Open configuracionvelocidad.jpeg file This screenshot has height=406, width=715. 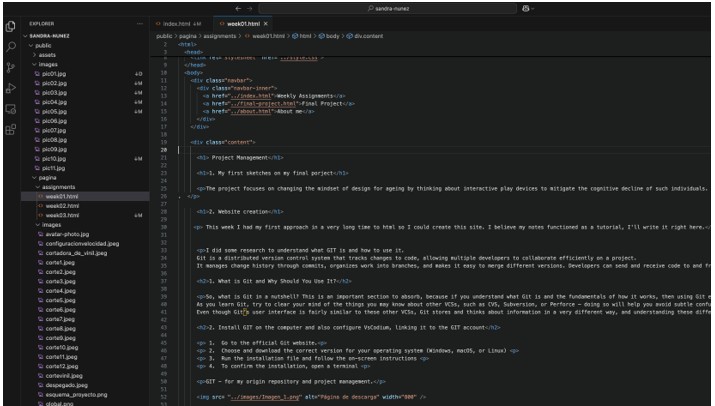[82, 244]
